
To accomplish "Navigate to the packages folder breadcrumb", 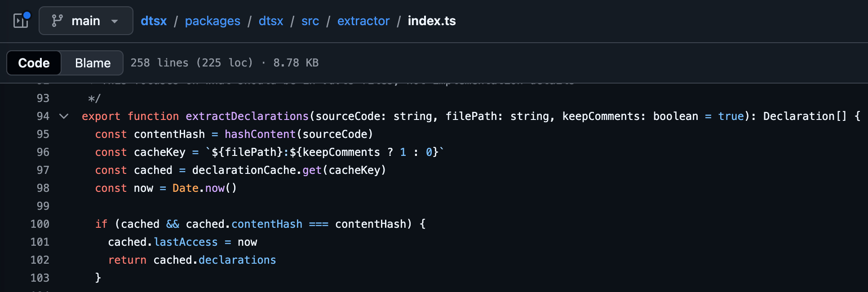I will (x=213, y=21).
